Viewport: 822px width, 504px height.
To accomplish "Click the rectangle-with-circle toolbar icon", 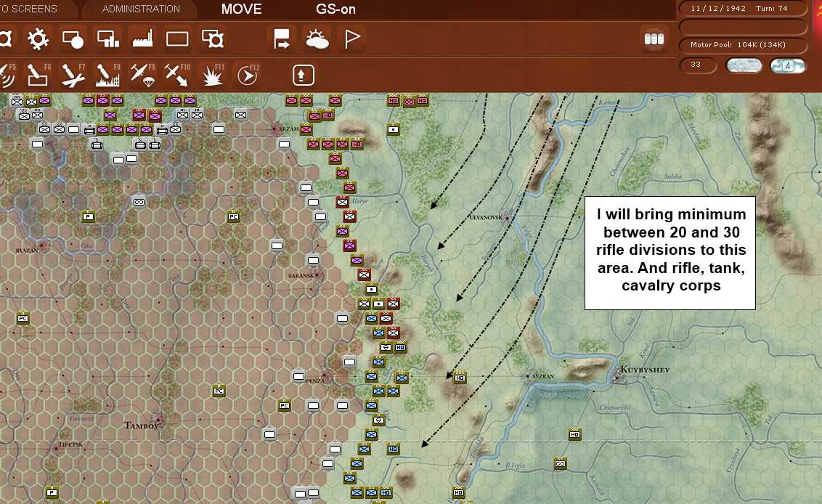I will coord(73,38).
